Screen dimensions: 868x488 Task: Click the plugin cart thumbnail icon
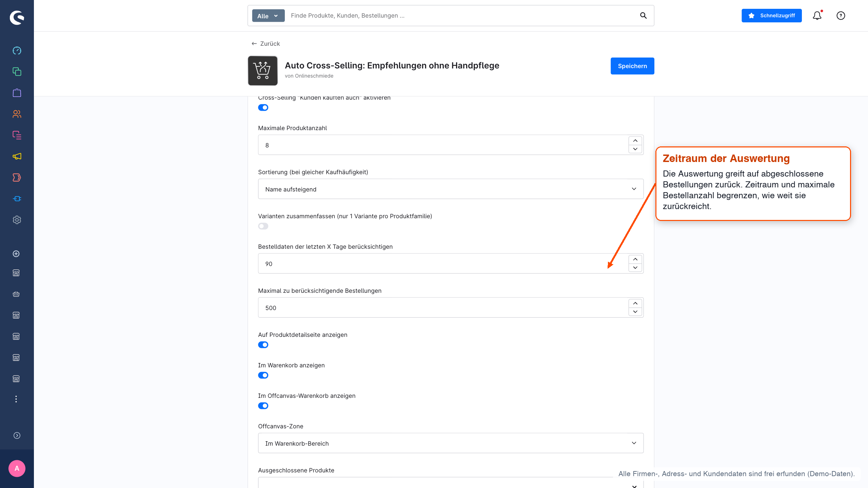pos(263,70)
